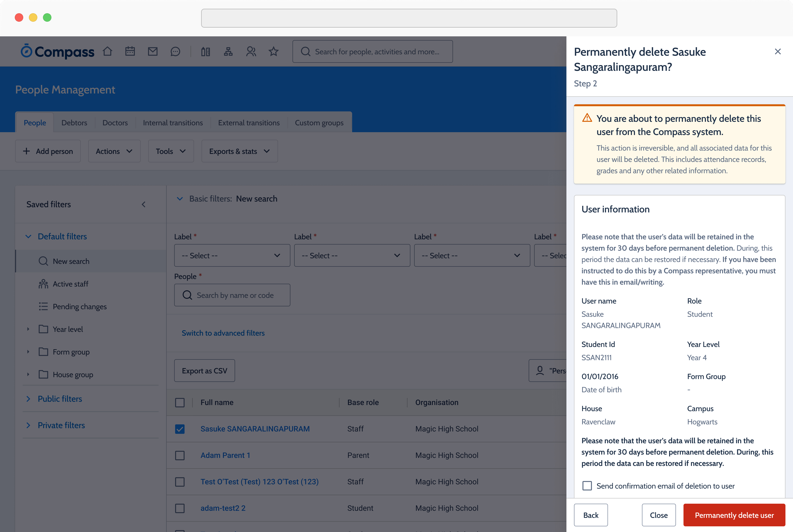Collapse the Saved filters sidebar

(143, 204)
